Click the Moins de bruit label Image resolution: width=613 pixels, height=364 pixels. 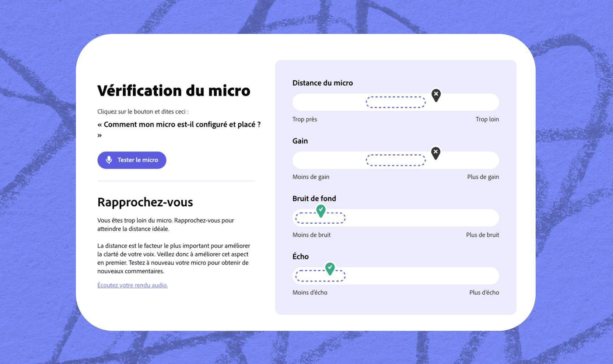(311, 235)
